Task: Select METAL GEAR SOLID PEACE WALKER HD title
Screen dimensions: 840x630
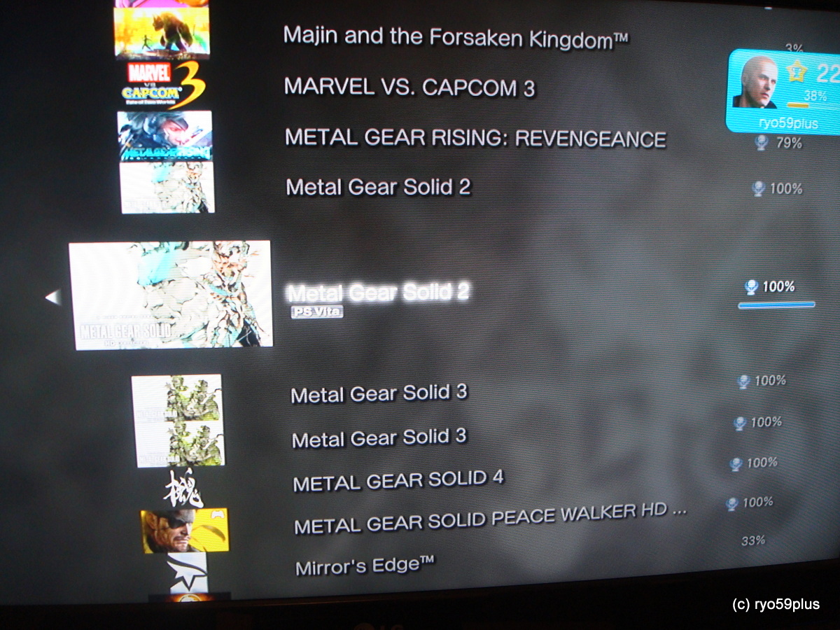Action: (x=490, y=519)
